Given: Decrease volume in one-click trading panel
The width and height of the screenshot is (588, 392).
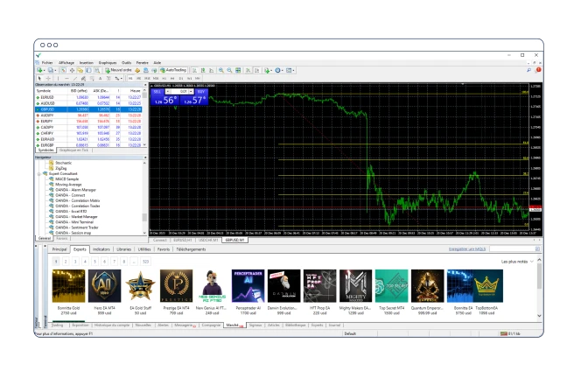Looking at the screenshot, I should pyautogui.click(x=168, y=92).
